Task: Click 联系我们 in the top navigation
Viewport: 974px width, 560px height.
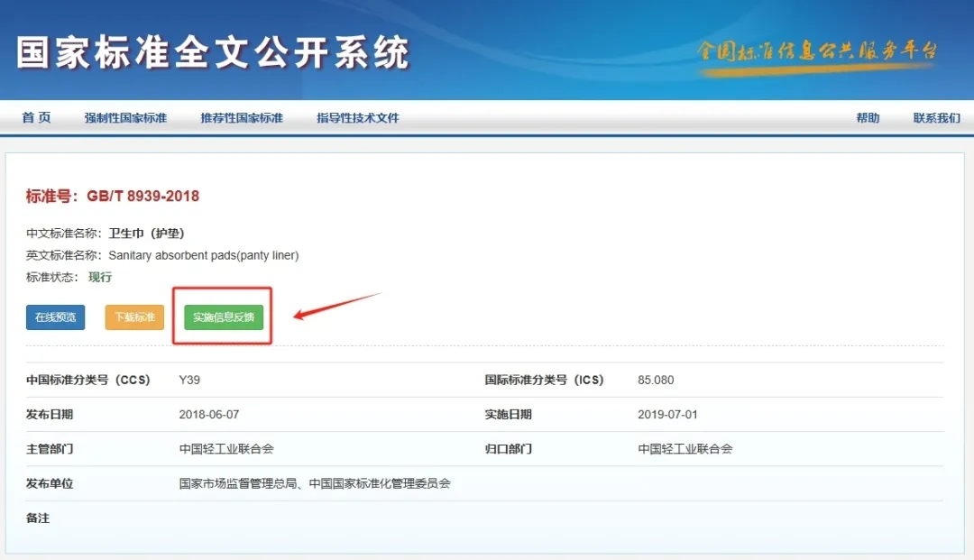Action: [936, 118]
